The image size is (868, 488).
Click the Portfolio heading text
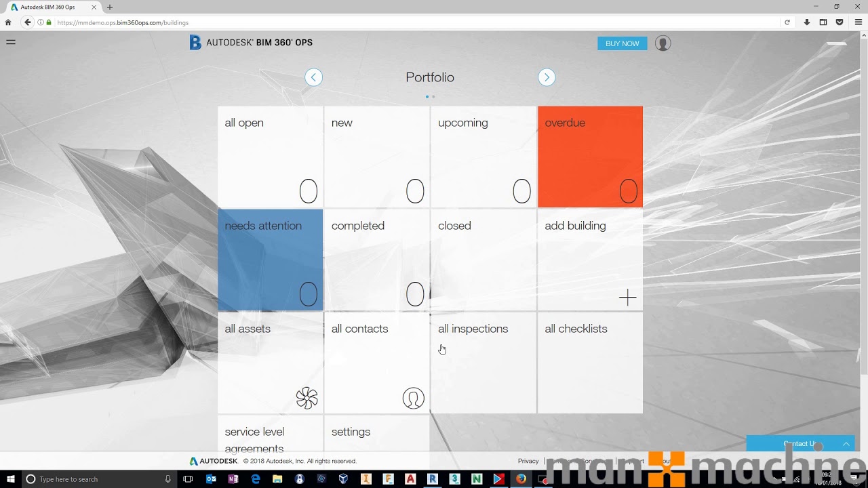pos(430,77)
